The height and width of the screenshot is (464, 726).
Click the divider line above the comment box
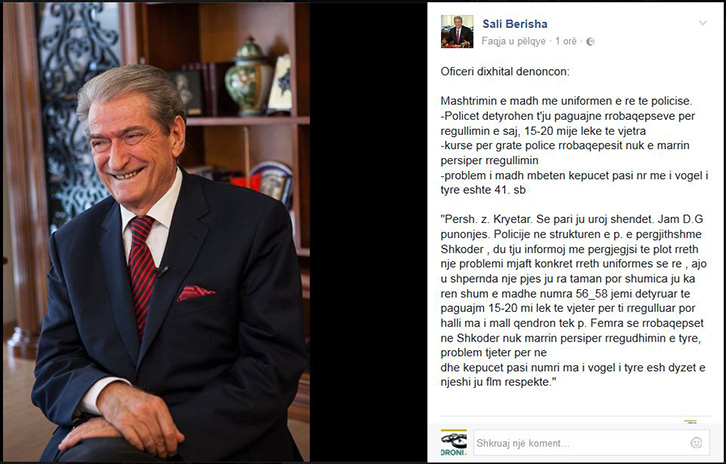click(576, 416)
